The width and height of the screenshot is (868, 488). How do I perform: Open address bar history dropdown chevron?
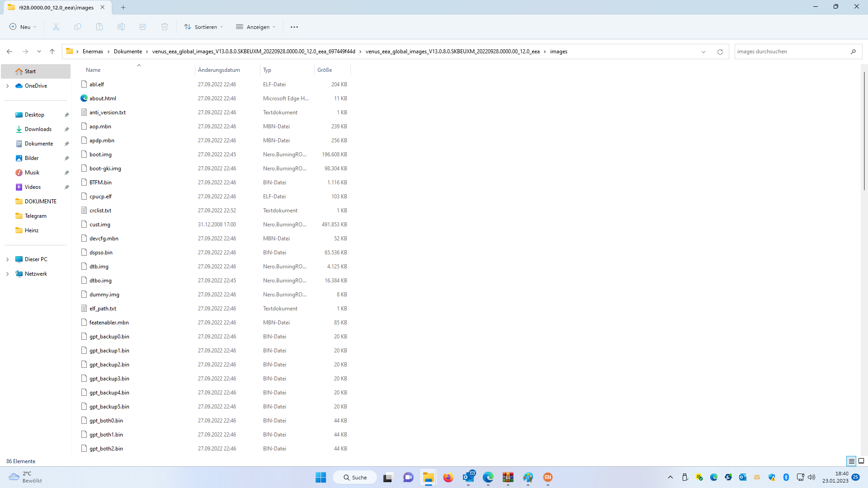tap(703, 52)
